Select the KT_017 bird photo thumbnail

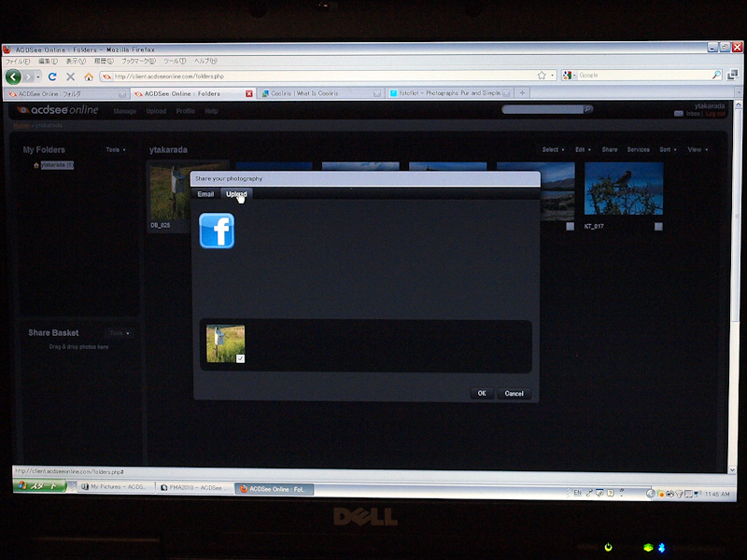pos(624,189)
